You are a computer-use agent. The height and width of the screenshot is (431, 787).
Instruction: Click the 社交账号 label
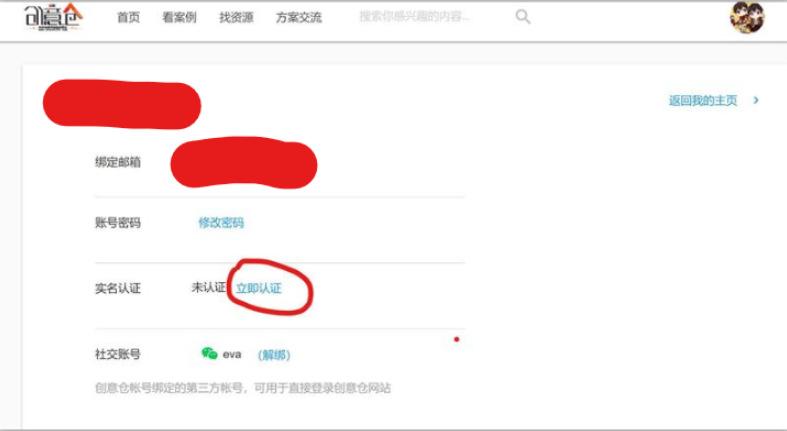tap(118, 354)
